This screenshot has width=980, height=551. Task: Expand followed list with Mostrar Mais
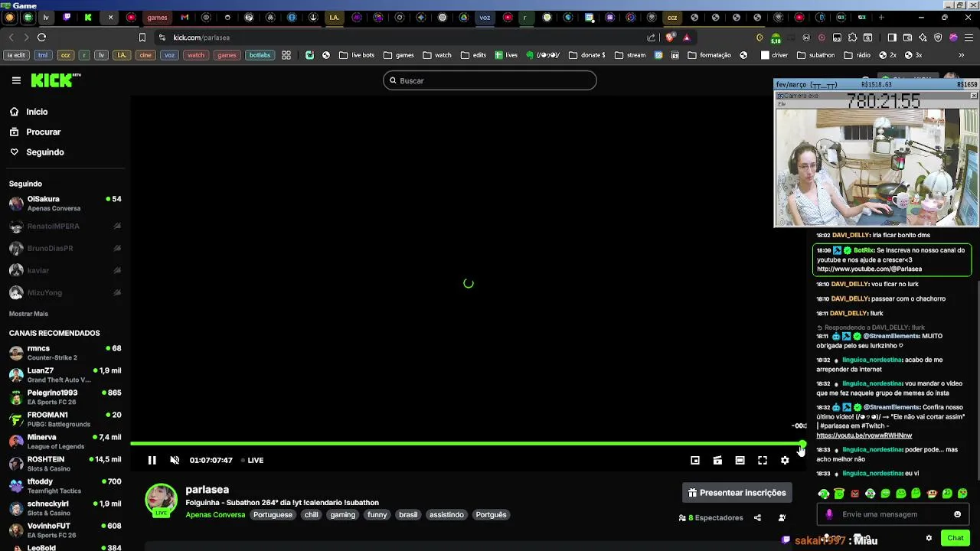[28, 314]
